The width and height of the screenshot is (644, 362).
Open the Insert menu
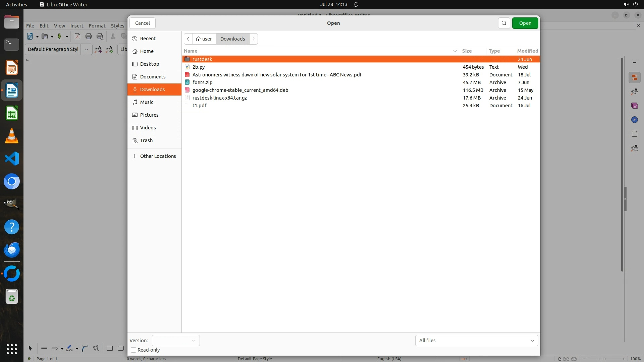76,26
